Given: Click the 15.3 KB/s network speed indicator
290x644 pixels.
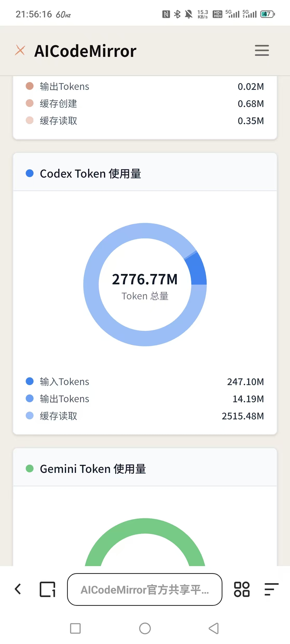Looking at the screenshot, I should [x=203, y=14].
